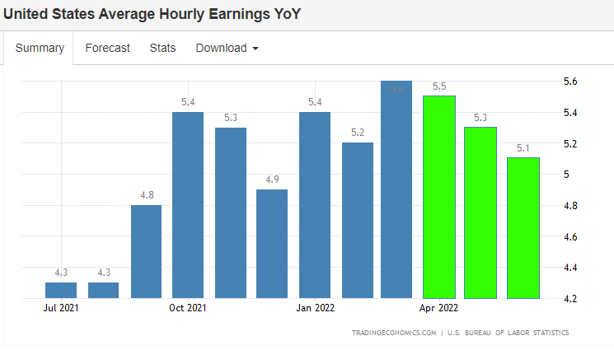The image size is (614, 364).
Task: Click the green Apr 2022 forecast bar 5.5
Action: (438, 197)
